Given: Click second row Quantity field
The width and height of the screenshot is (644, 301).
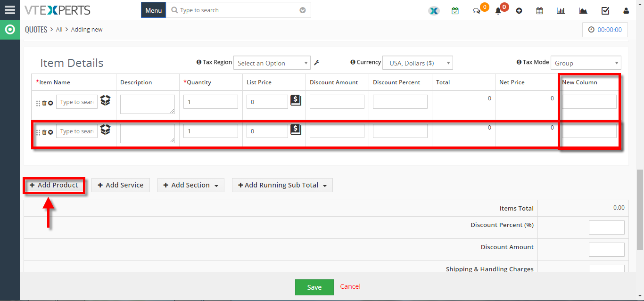Looking at the screenshot, I should [x=211, y=131].
